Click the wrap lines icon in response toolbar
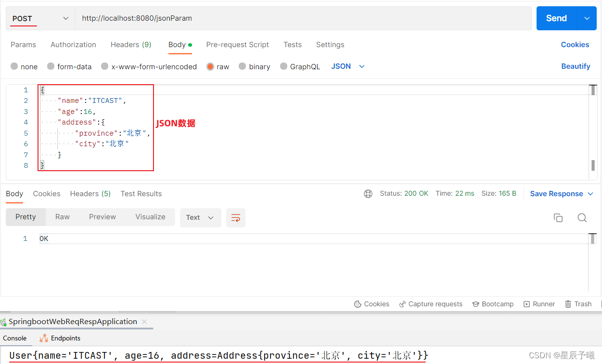602x364 pixels. (236, 218)
